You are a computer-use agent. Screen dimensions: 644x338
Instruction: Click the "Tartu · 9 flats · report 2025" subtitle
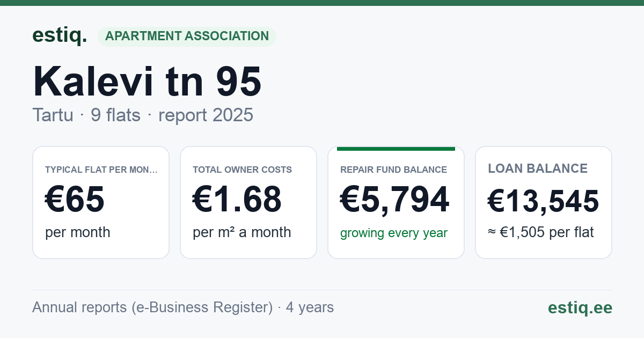click(x=143, y=115)
